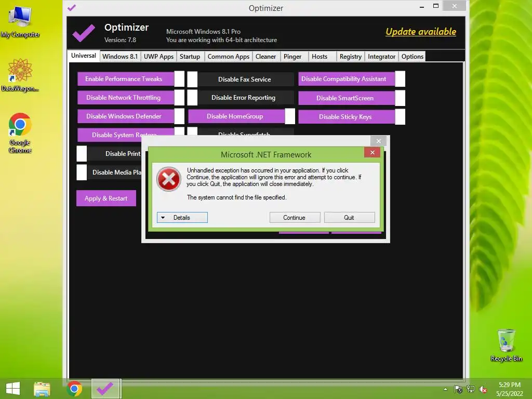
Task: Close the Optimizer window
Action: tap(455, 6)
